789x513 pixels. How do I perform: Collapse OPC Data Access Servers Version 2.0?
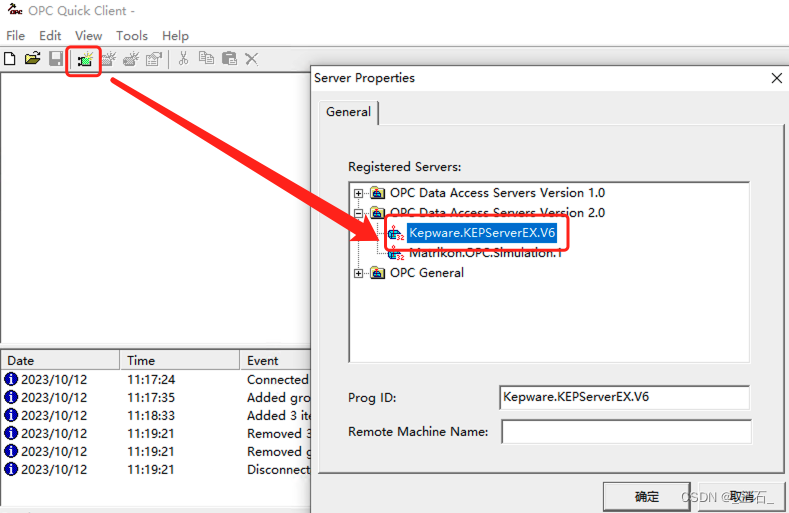[x=358, y=213]
